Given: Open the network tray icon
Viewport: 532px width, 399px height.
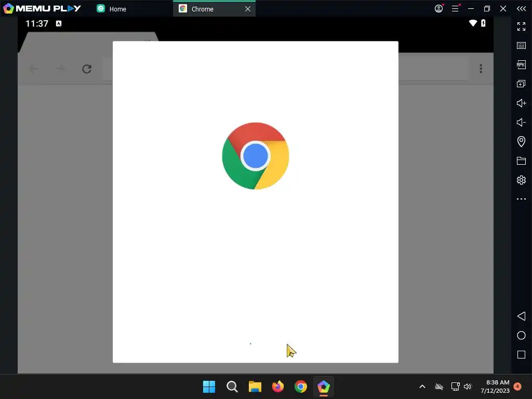Looking at the screenshot, I should (x=455, y=387).
